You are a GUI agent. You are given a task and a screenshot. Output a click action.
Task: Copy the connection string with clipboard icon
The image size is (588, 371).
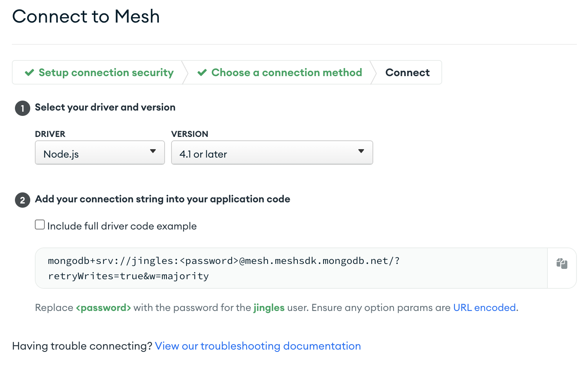point(562,264)
